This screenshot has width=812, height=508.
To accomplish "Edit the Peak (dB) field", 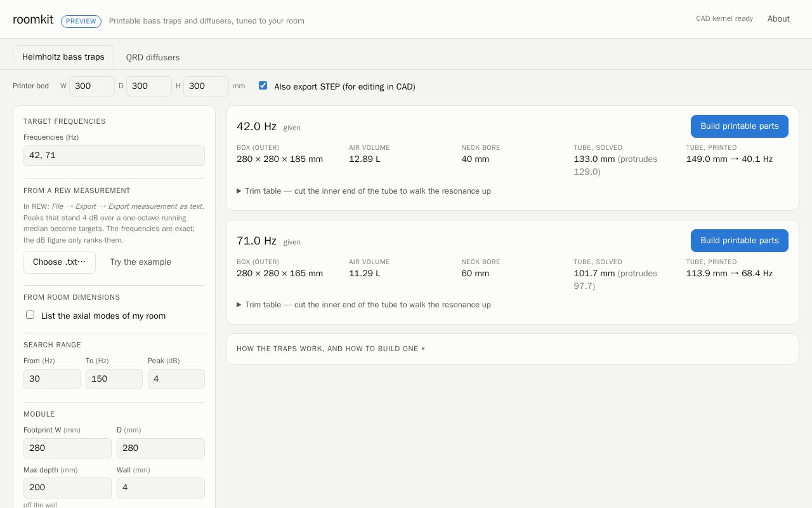I will pyautogui.click(x=176, y=379).
